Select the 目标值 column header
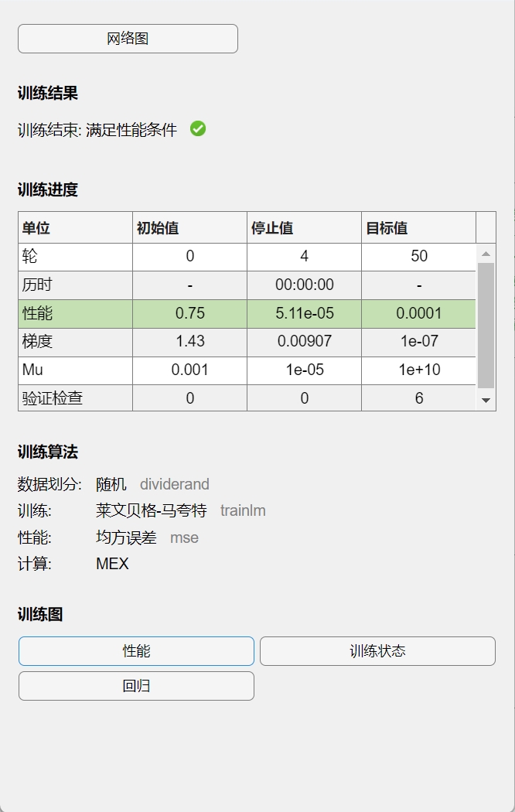The height and width of the screenshot is (812, 515). pos(418,228)
